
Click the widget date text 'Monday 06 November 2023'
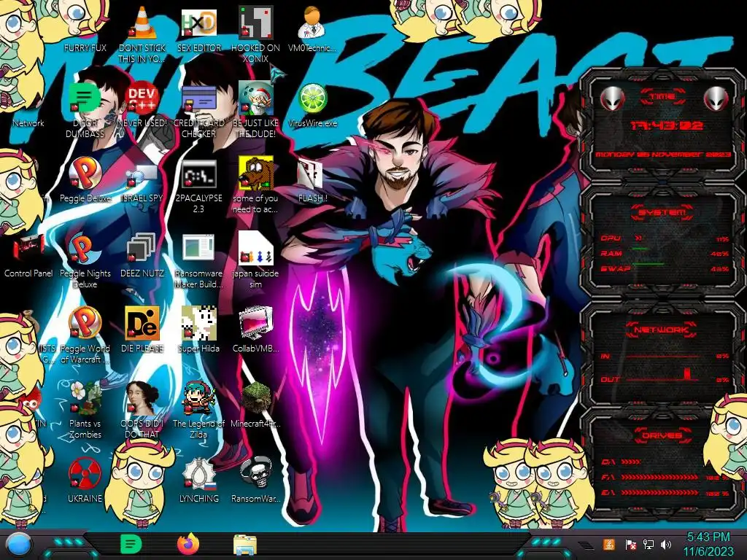click(662, 155)
